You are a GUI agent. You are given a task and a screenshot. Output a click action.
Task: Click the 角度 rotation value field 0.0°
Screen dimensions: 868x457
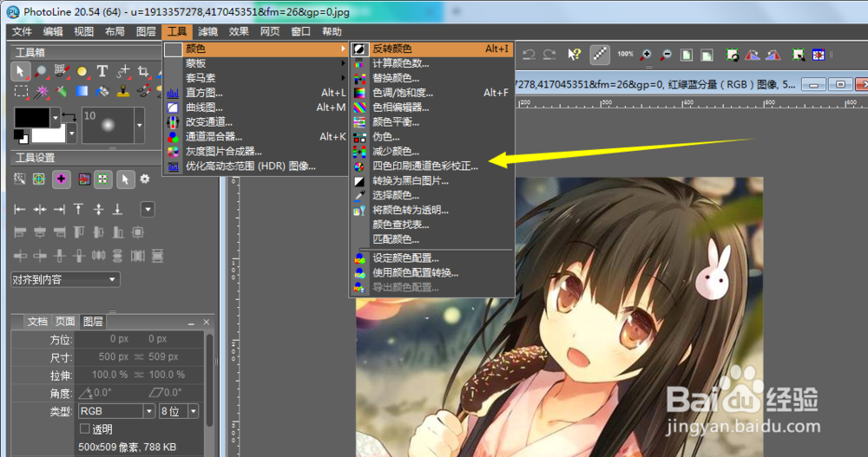(x=103, y=392)
